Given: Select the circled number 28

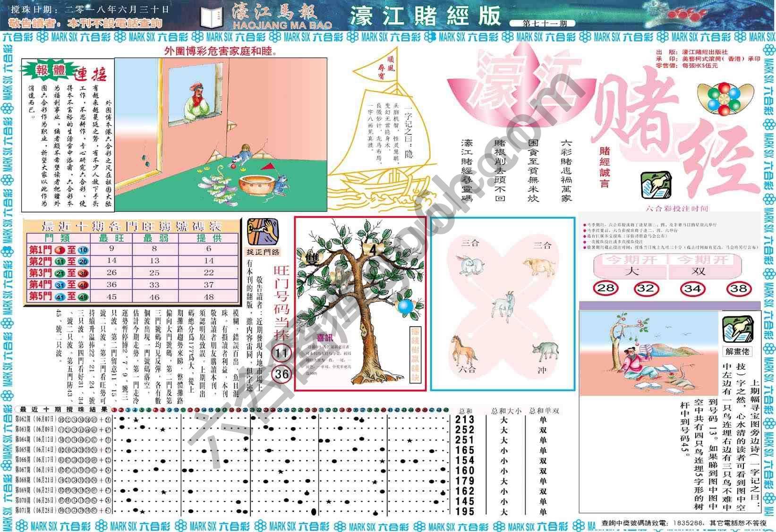Looking at the screenshot, I should coord(606,288).
